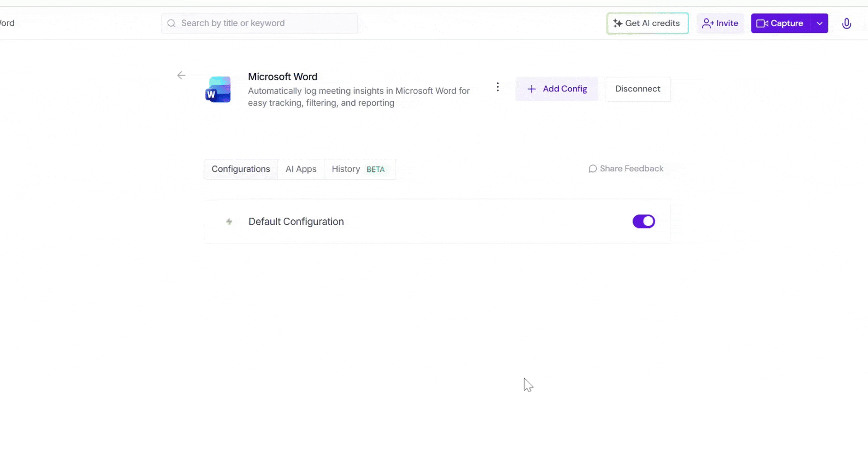Disable the Default Configuration toggle
This screenshot has height=456, width=868.
[x=643, y=222]
